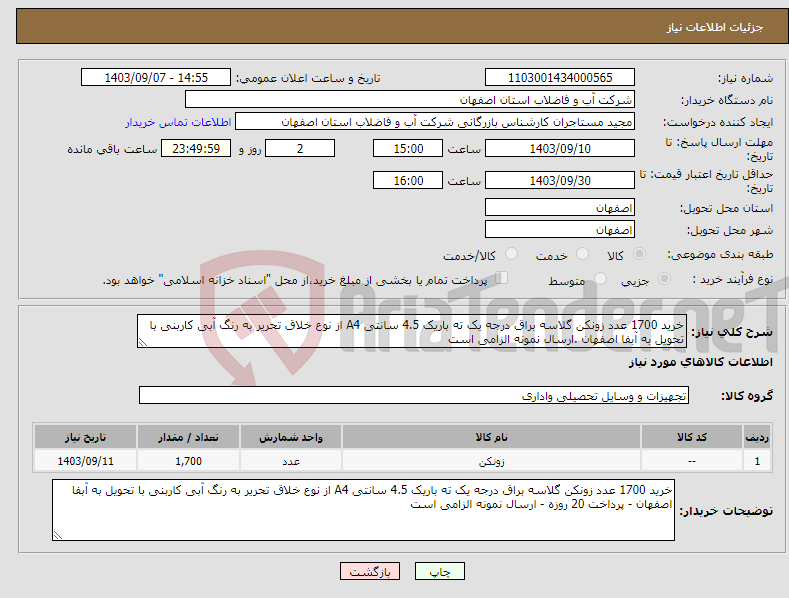
Task: Click the شرح کلی نیاز description textarea
Action: click(412, 332)
